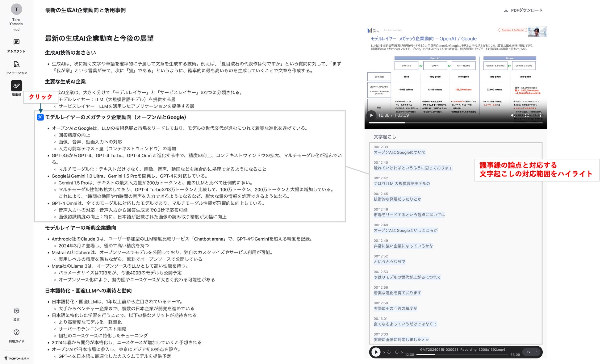
Task: Mute the video with speaker icon
Action: tap(513, 115)
